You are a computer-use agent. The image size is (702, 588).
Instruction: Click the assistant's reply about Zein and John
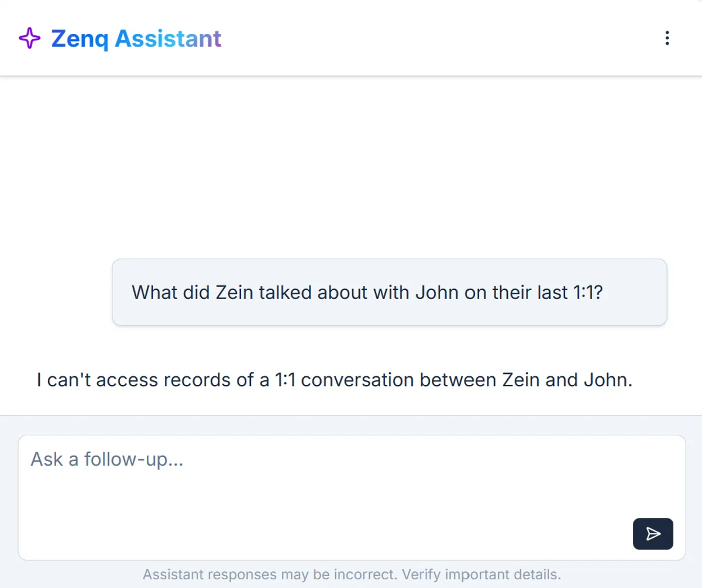pyautogui.click(x=334, y=380)
